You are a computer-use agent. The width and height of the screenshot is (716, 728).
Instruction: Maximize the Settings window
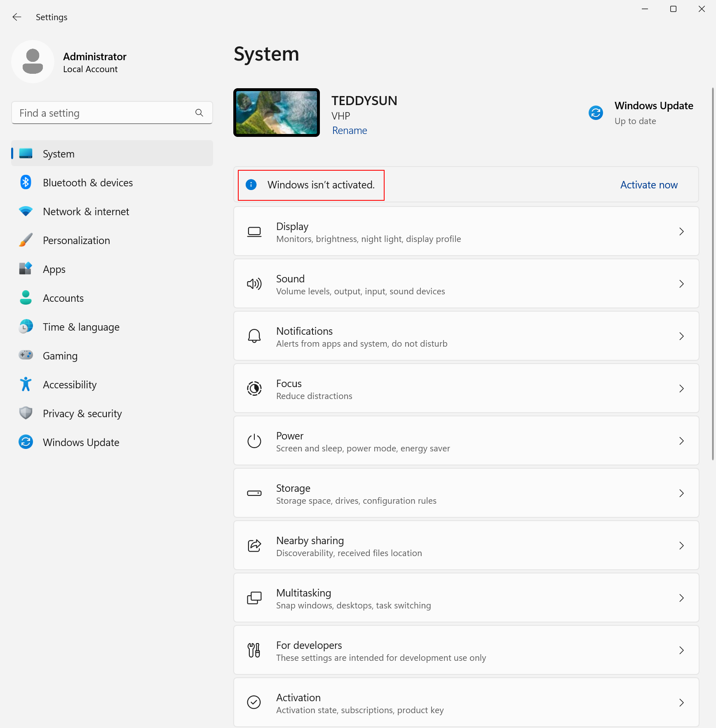(673, 9)
